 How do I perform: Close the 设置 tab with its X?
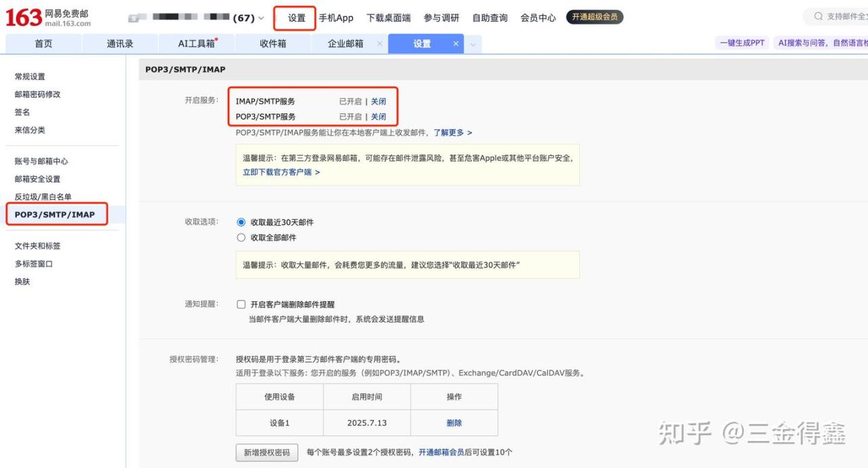click(456, 43)
